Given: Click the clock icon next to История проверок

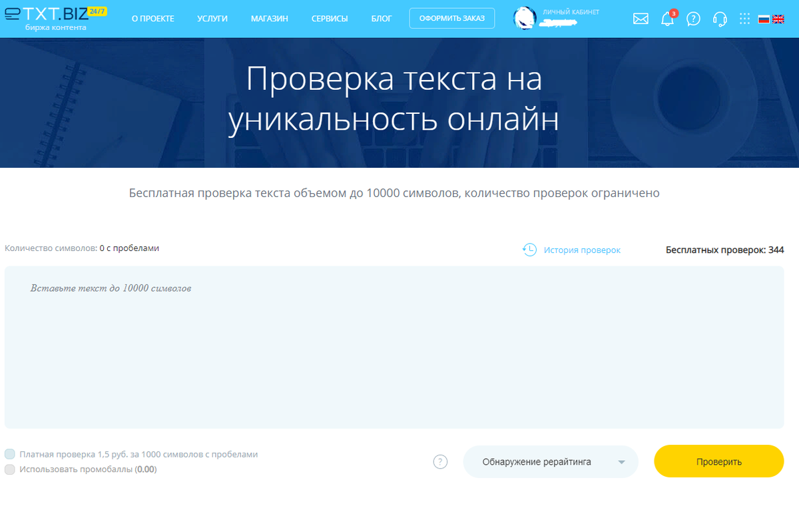Looking at the screenshot, I should pos(529,250).
